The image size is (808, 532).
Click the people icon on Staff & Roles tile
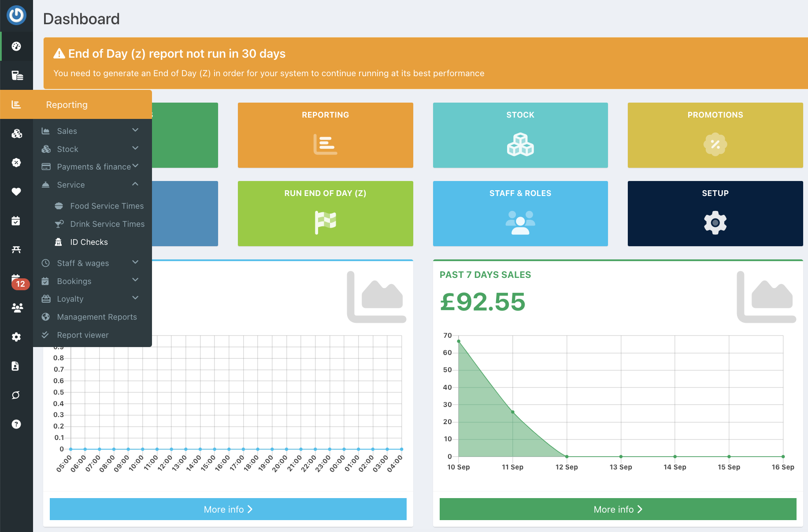point(520,222)
